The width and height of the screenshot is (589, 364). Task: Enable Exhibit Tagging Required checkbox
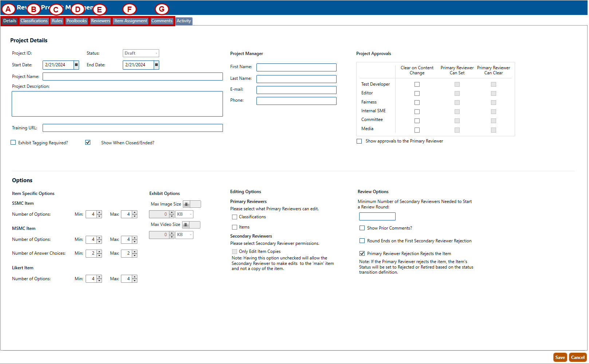(13, 143)
